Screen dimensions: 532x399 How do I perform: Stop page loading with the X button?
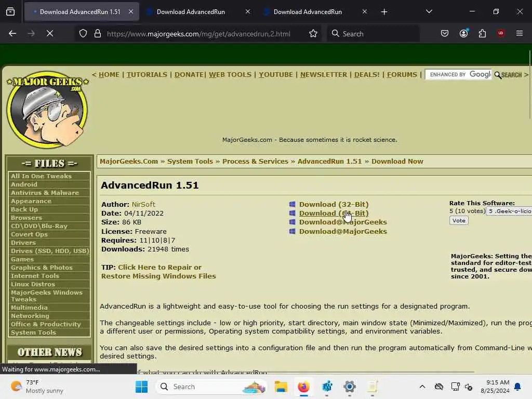(x=49, y=33)
